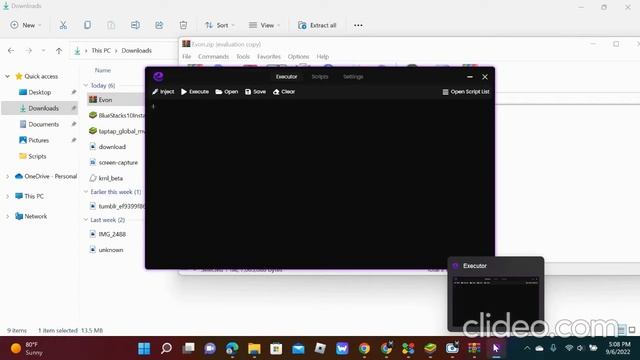
Task: Switch to the Executor tab
Action: click(287, 77)
